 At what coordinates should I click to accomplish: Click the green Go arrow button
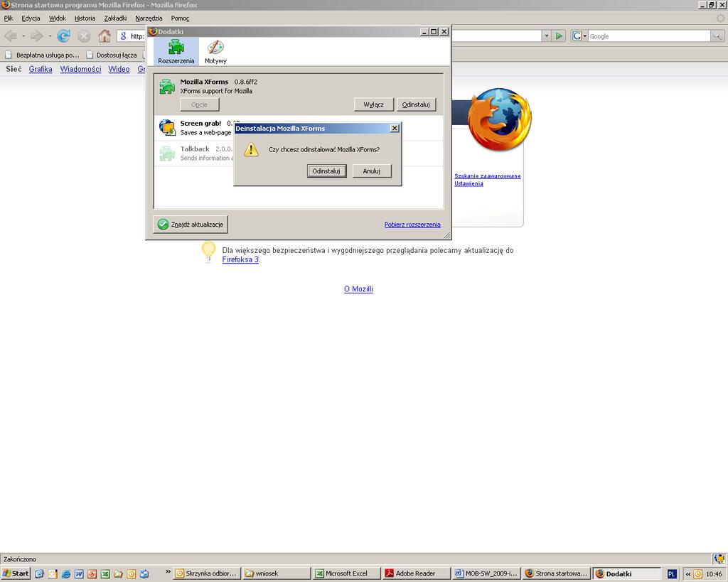pyautogui.click(x=559, y=36)
